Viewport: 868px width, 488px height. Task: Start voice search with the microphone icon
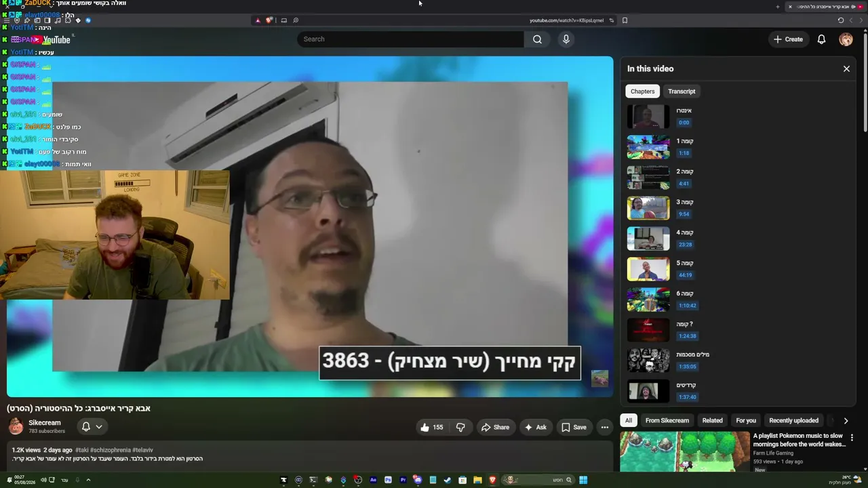[566, 39]
